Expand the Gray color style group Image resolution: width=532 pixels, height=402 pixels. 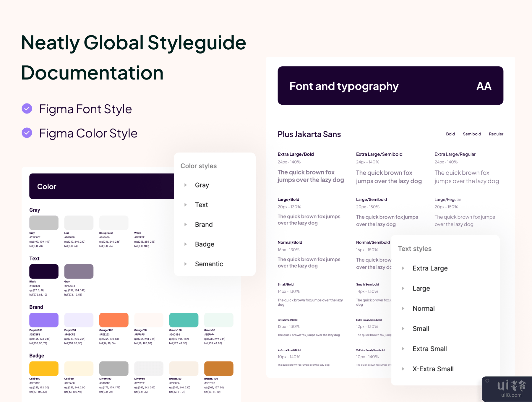coord(186,185)
